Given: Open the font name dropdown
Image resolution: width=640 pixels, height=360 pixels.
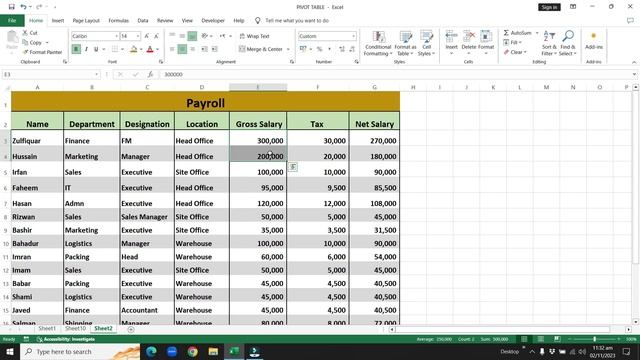Looking at the screenshot, I should click(x=116, y=36).
